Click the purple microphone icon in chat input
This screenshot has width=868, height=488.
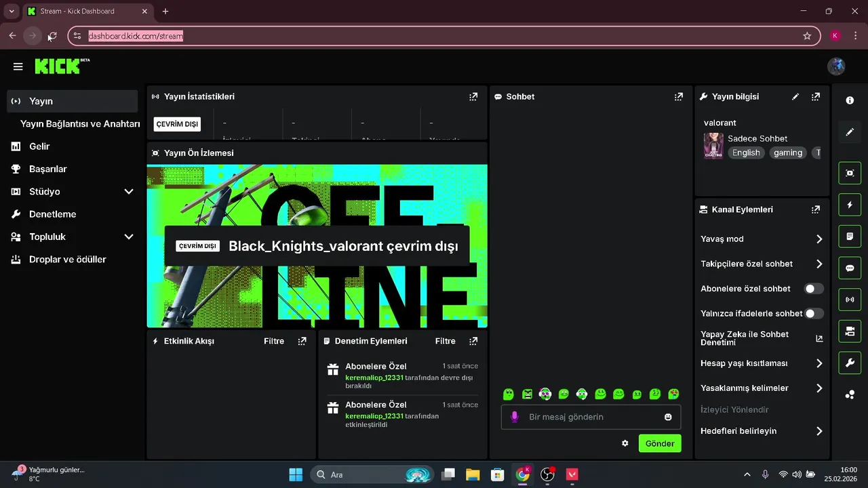point(515,417)
